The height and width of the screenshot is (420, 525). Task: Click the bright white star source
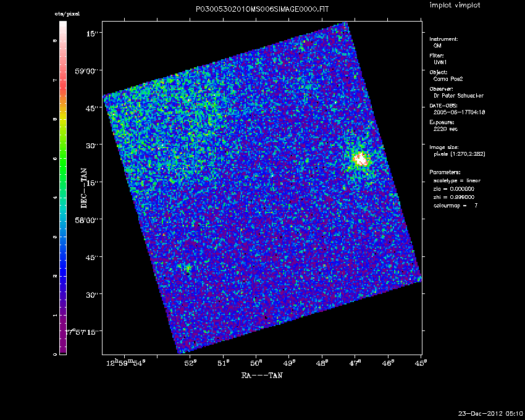(361, 159)
